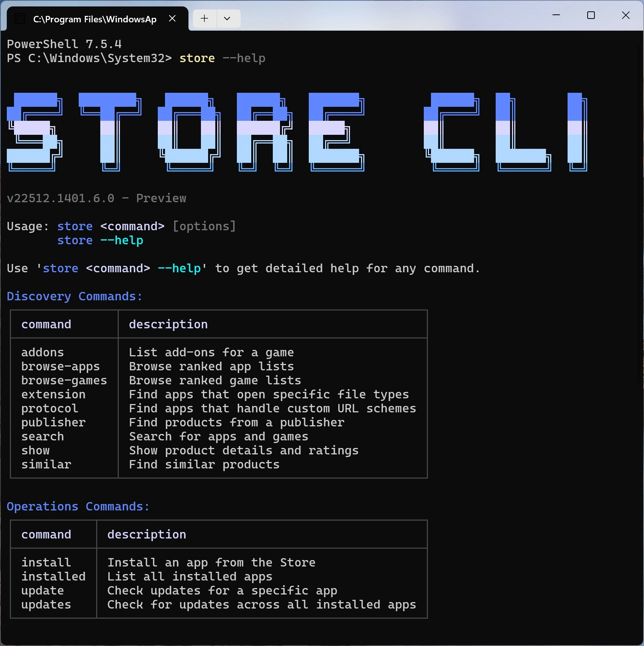Maximize the terminal window
Image resolution: width=644 pixels, height=646 pixels.
click(x=591, y=15)
